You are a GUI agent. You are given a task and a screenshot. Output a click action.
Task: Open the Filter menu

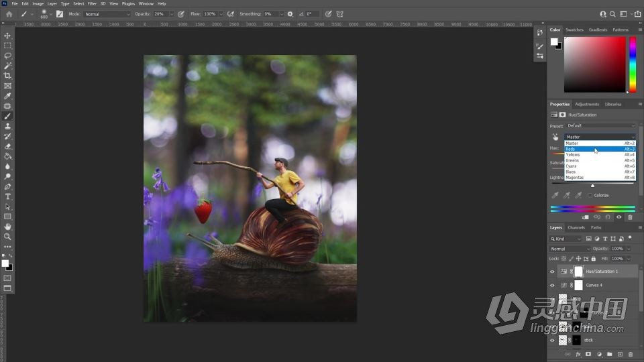point(92,4)
